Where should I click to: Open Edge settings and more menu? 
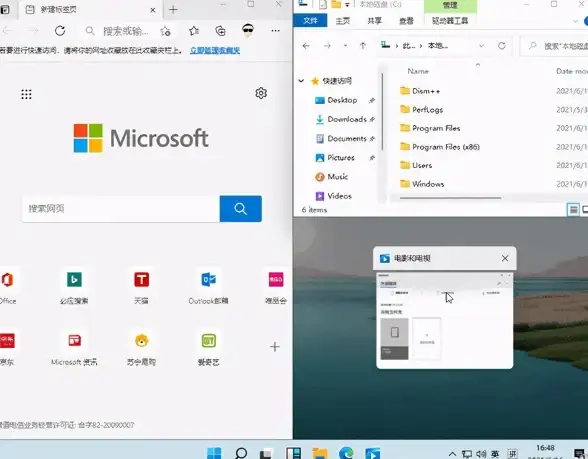click(276, 31)
